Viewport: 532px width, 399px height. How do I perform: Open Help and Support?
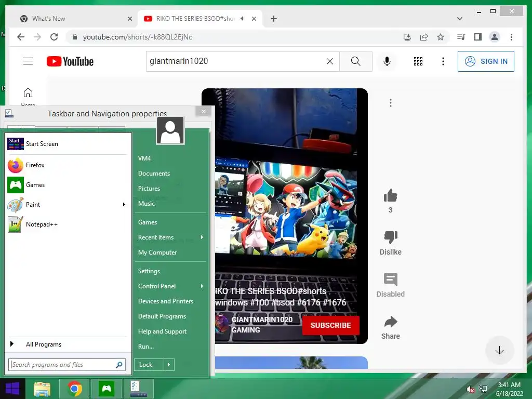pos(162,331)
